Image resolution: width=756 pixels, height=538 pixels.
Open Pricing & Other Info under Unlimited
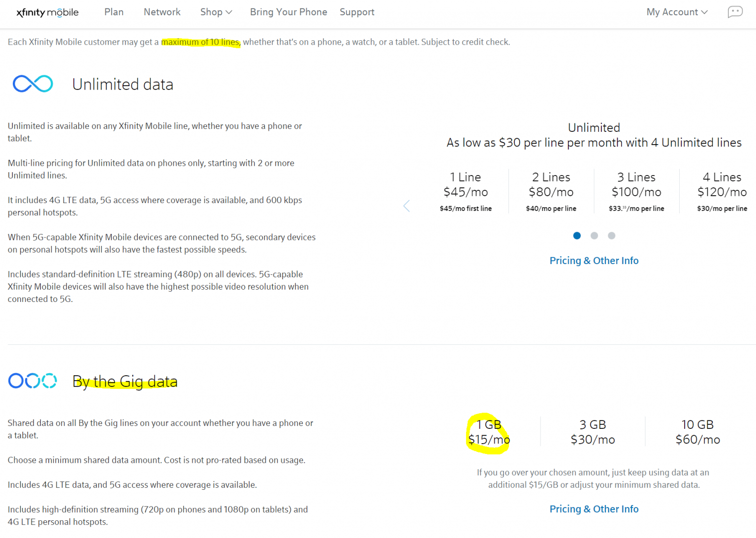coord(594,260)
